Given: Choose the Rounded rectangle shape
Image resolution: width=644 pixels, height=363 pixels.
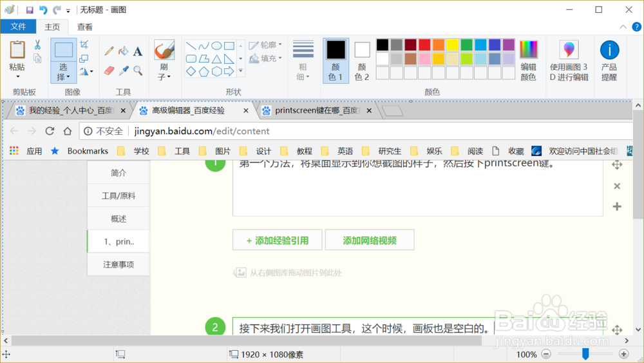Looking at the screenshot, I should [191, 59].
